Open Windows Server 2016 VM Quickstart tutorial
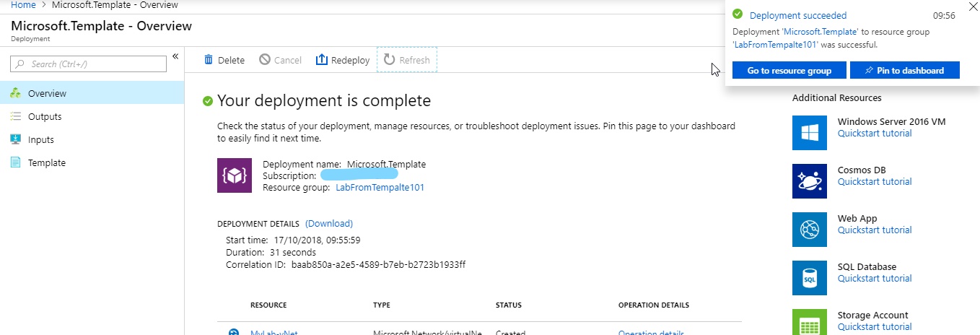Viewport: 980px width, 335px height. pos(875,134)
